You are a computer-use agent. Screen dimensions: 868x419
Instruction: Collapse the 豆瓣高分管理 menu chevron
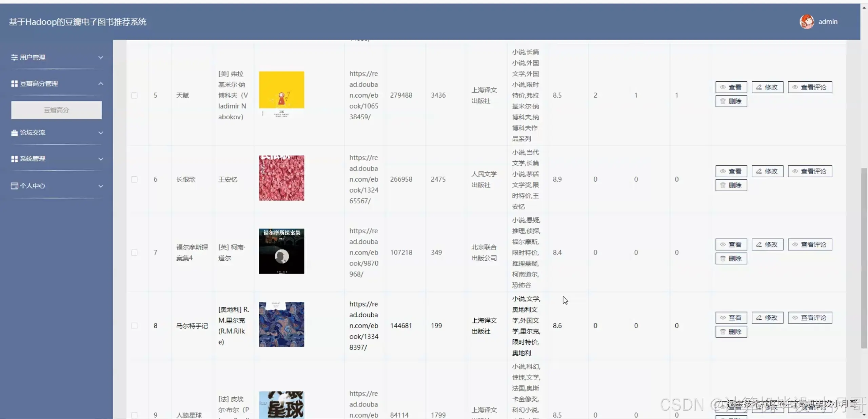pyautogui.click(x=101, y=83)
